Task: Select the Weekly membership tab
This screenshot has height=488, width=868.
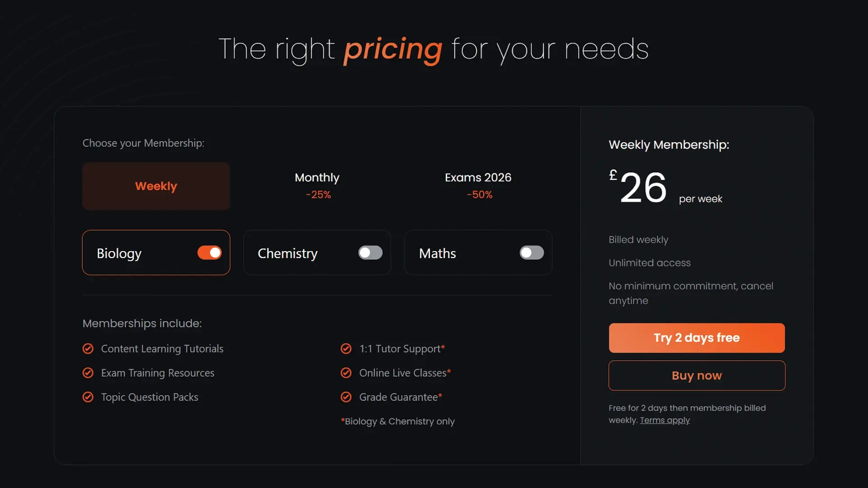Action: (156, 186)
